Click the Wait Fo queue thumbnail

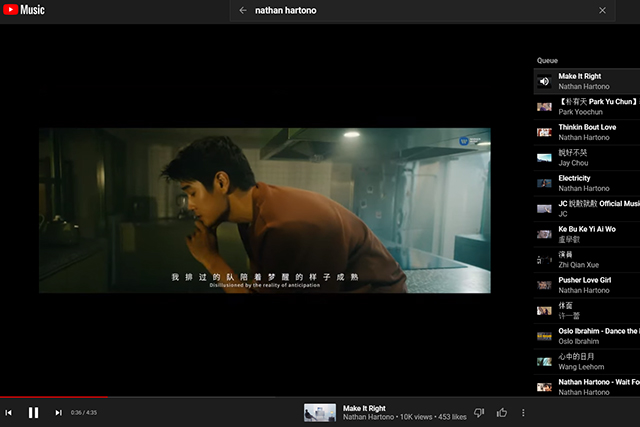544,387
